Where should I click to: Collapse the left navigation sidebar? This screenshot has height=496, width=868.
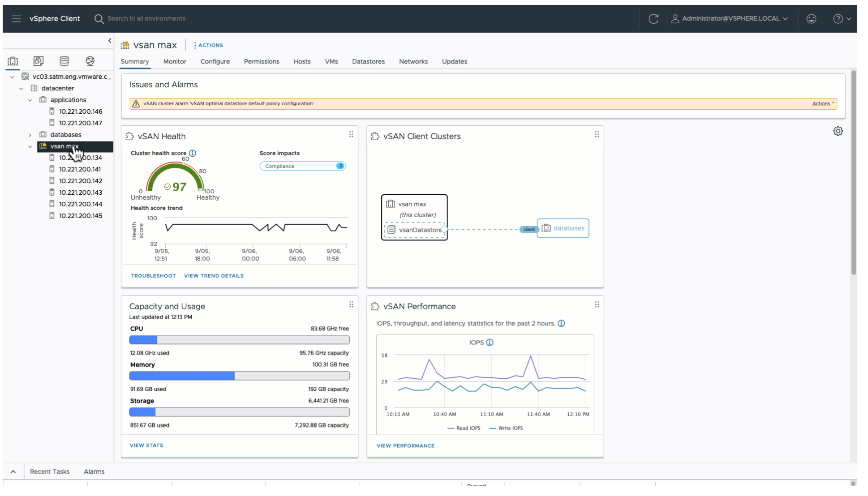110,41
